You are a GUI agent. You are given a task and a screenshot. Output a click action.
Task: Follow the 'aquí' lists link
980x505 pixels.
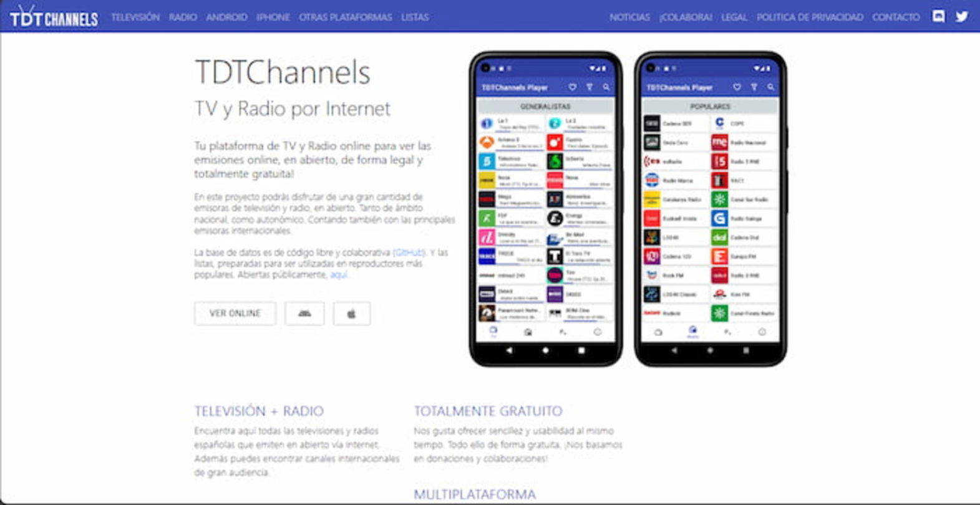click(338, 274)
